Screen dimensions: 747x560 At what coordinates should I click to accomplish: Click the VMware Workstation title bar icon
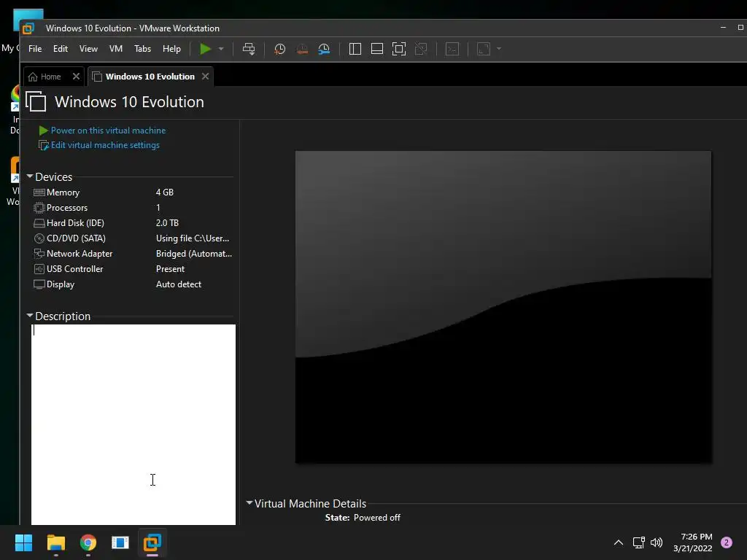coord(28,28)
